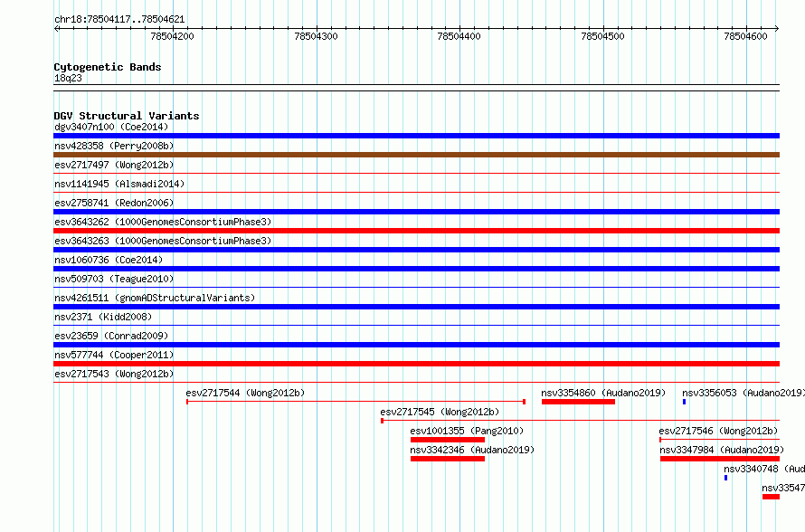Click the esv1001355 (Pang2010) label

pyautogui.click(x=468, y=431)
